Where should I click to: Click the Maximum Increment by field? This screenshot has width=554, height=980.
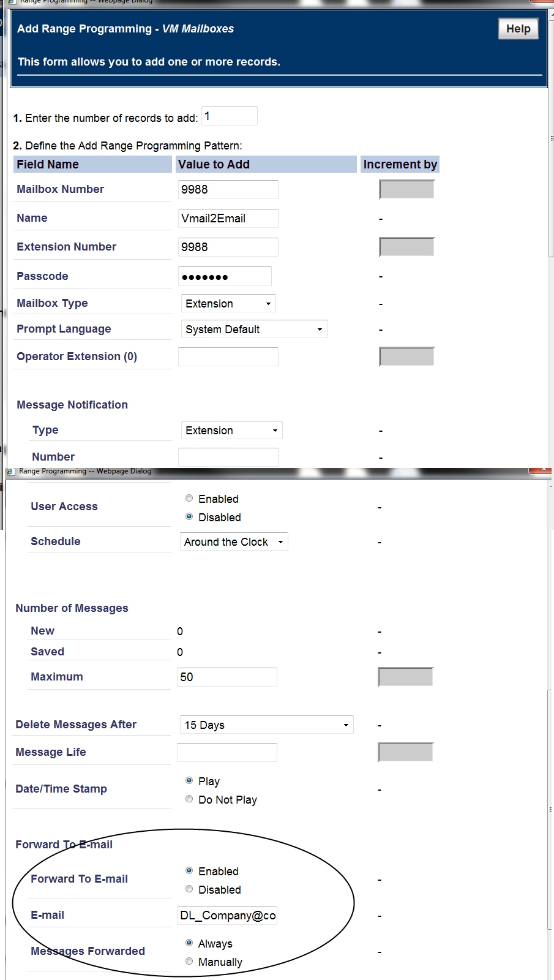click(405, 677)
